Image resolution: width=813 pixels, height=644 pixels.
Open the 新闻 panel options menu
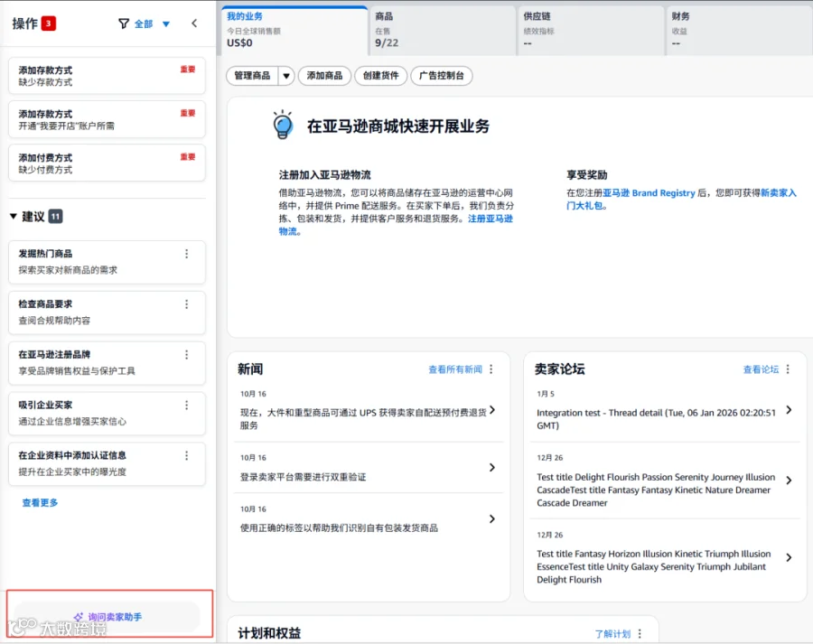(x=491, y=369)
